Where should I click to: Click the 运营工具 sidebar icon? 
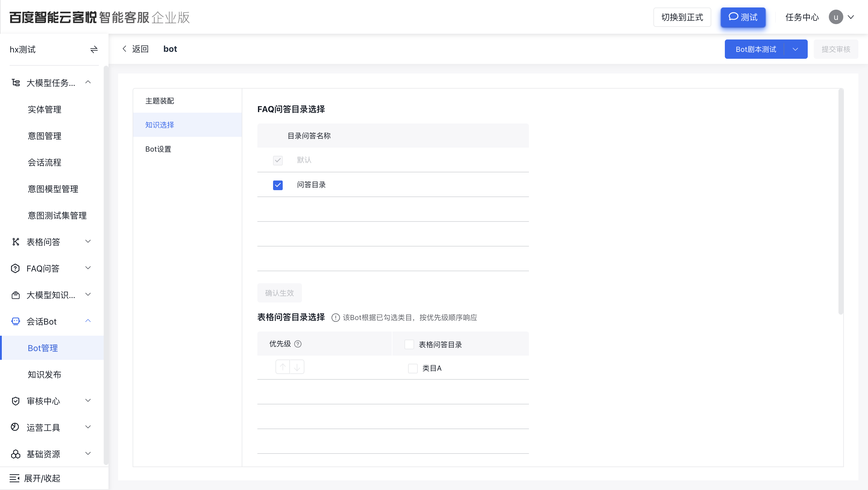pyautogui.click(x=15, y=427)
